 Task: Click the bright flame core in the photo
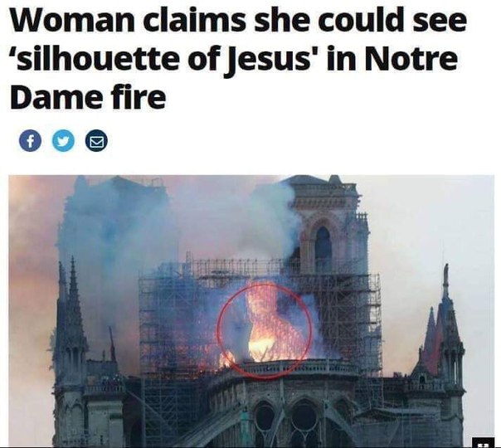point(261,346)
